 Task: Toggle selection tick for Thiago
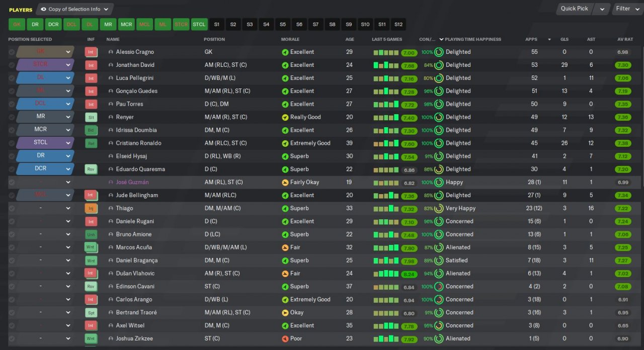(x=12, y=208)
